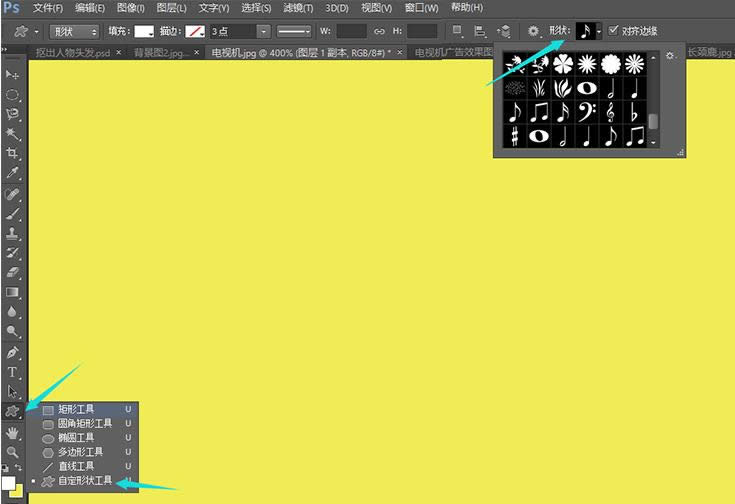Open the stroke line style dropdown
The image size is (735, 504).
tap(294, 32)
